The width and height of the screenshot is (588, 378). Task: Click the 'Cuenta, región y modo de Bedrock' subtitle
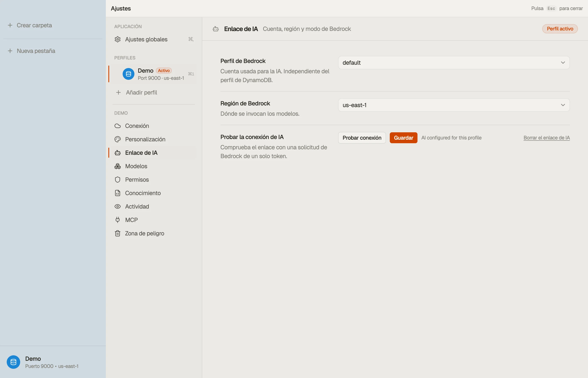[307, 29]
